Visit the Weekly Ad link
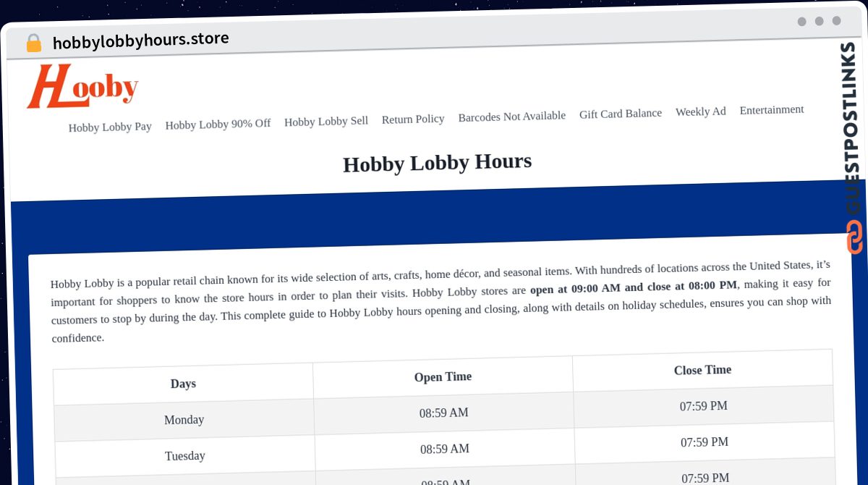The height and width of the screenshot is (485, 868). 701,111
